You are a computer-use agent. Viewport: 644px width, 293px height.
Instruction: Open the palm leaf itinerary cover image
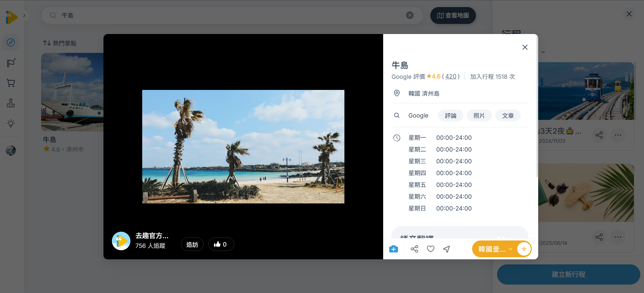586,193
